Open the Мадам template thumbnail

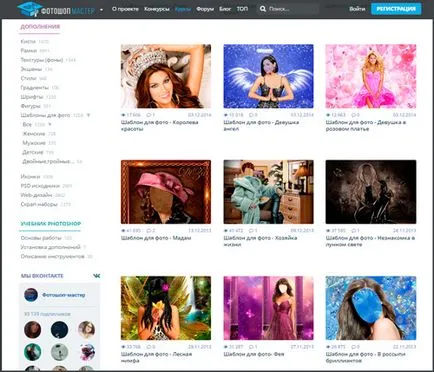pos(166,192)
